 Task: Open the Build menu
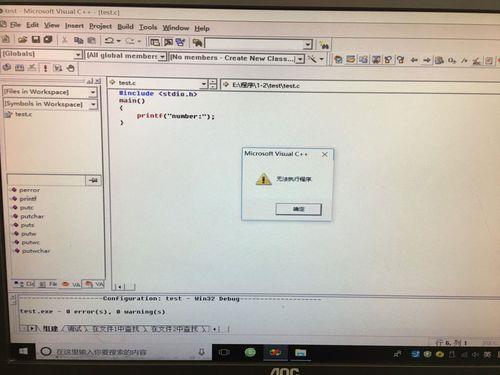125,27
